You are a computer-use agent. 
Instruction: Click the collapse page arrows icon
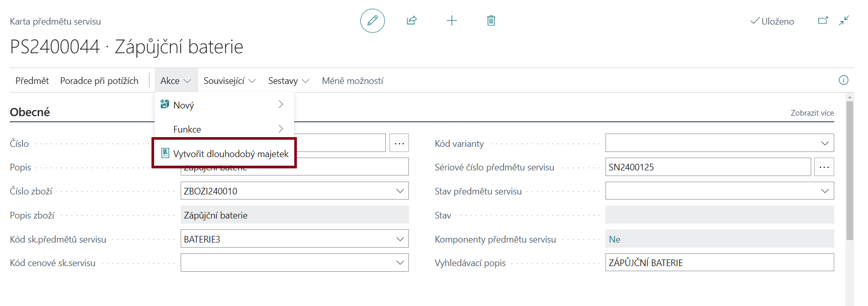click(844, 20)
